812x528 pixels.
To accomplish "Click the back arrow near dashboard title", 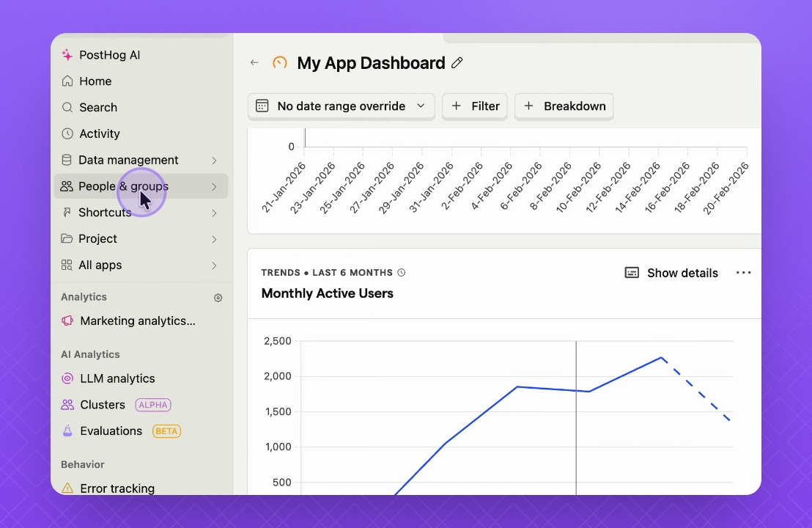I will 254,62.
